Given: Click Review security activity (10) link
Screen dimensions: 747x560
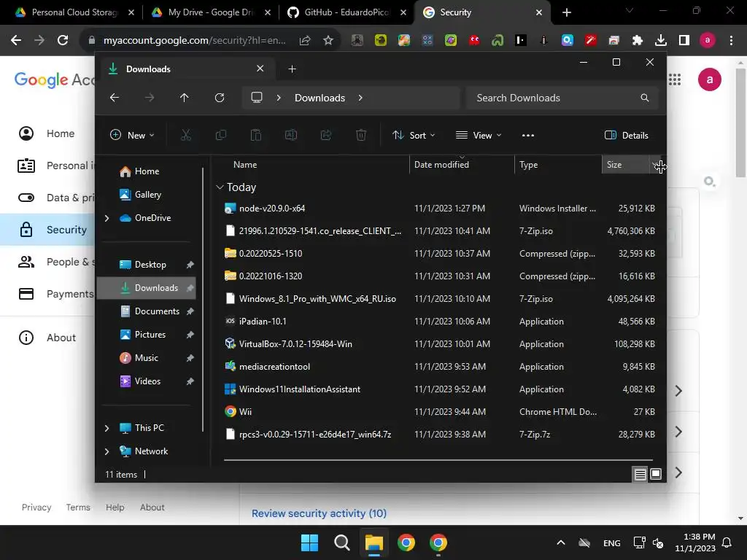Looking at the screenshot, I should [320, 513].
